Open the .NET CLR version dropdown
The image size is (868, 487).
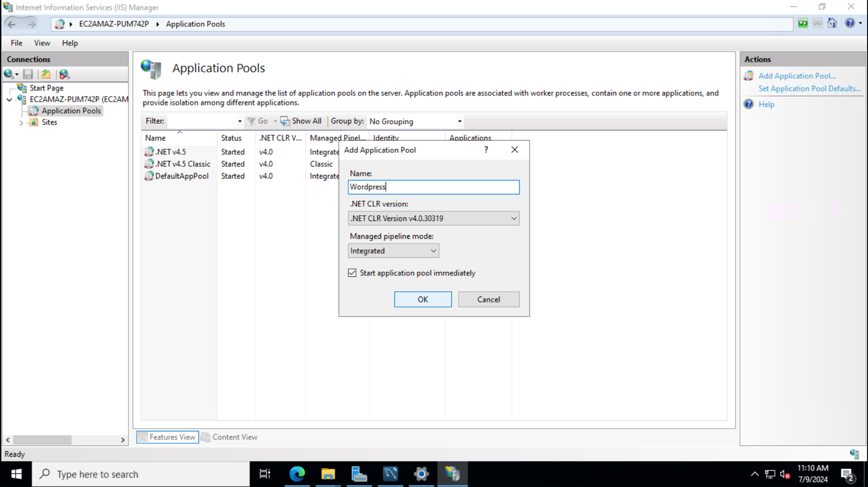pos(513,218)
